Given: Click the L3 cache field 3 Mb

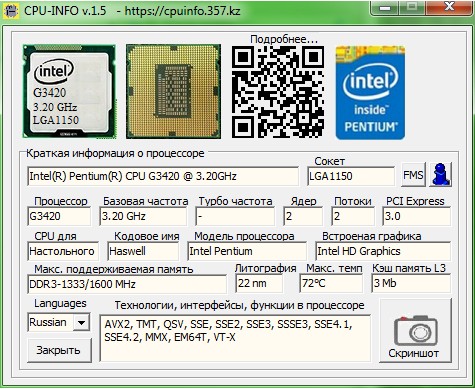Looking at the screenshot, I should point(411,284).
